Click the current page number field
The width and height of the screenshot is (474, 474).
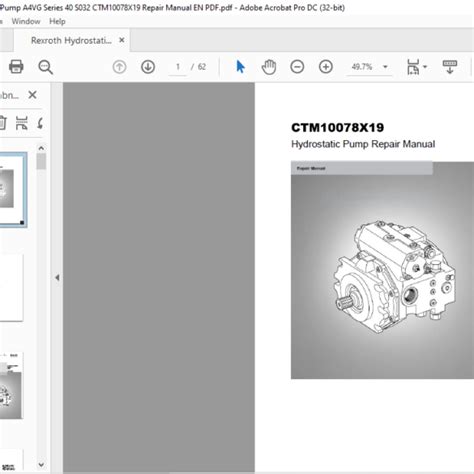pyautogui.click(x=178, y=67)
